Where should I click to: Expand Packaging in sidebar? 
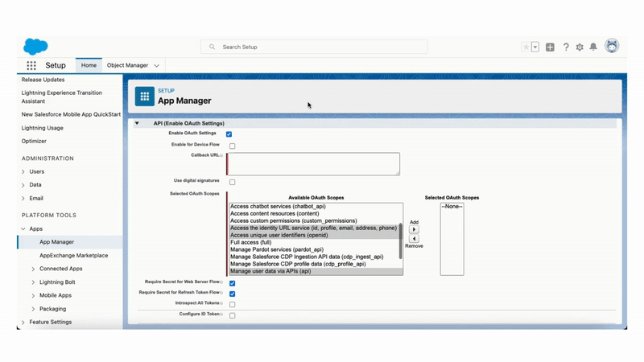point(33,309)
